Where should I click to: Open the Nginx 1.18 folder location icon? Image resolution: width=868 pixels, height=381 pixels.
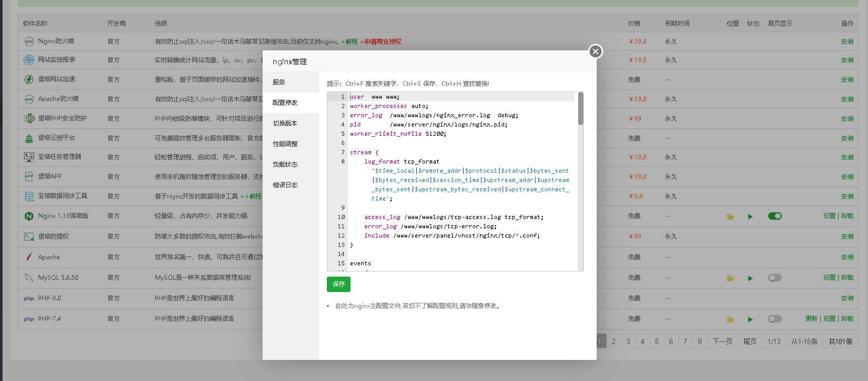[730, 216]
